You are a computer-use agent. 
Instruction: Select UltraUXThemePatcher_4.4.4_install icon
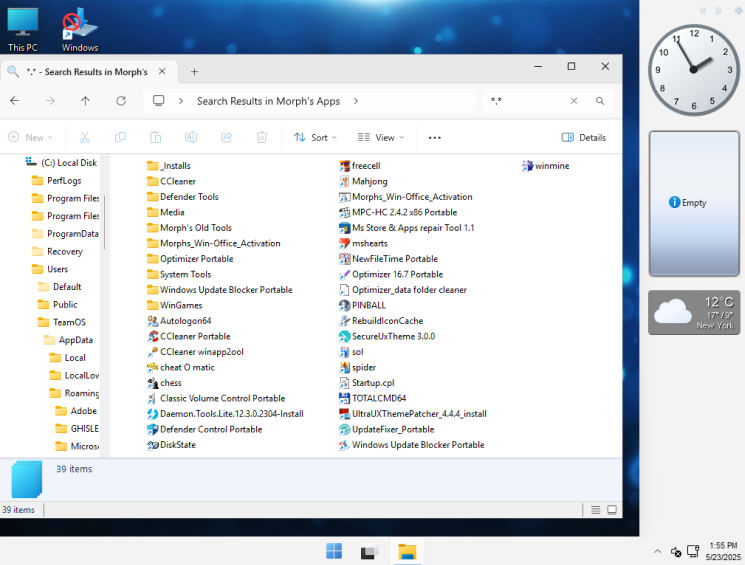coord(344,414)
